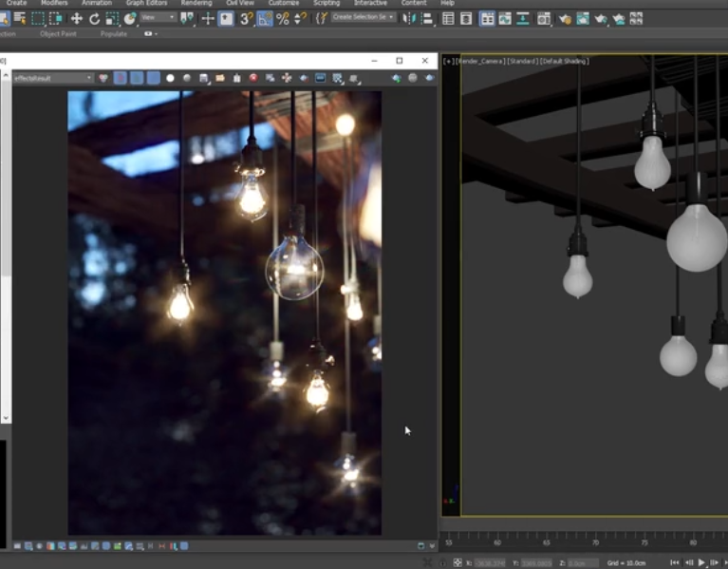Open the View reference coordinate dropdown
728x569 pixels.
point(158,18)
